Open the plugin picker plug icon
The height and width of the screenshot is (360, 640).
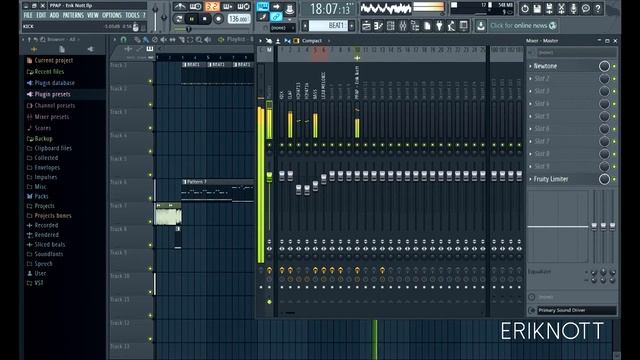439,26
